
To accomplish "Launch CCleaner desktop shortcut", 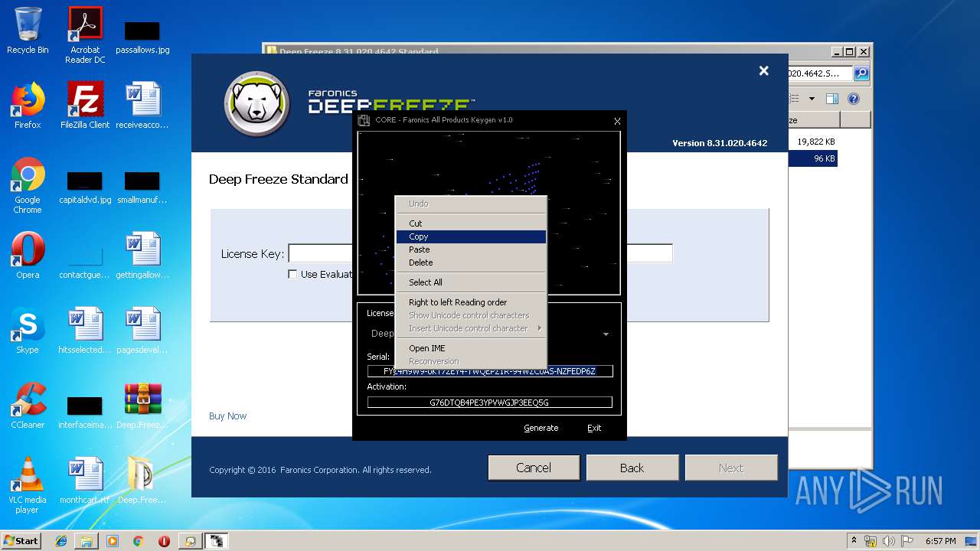I will click(28, 406).
